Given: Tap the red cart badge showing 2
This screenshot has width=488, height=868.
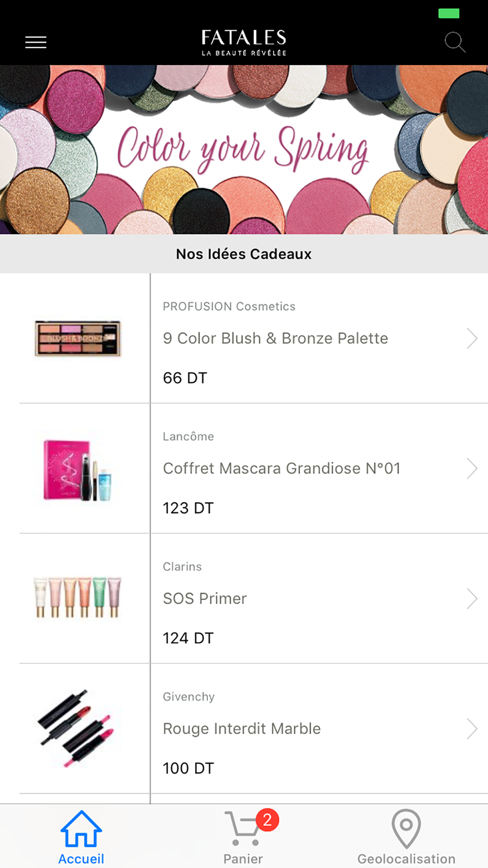Looking at the screenshot, I should [267, 820].
